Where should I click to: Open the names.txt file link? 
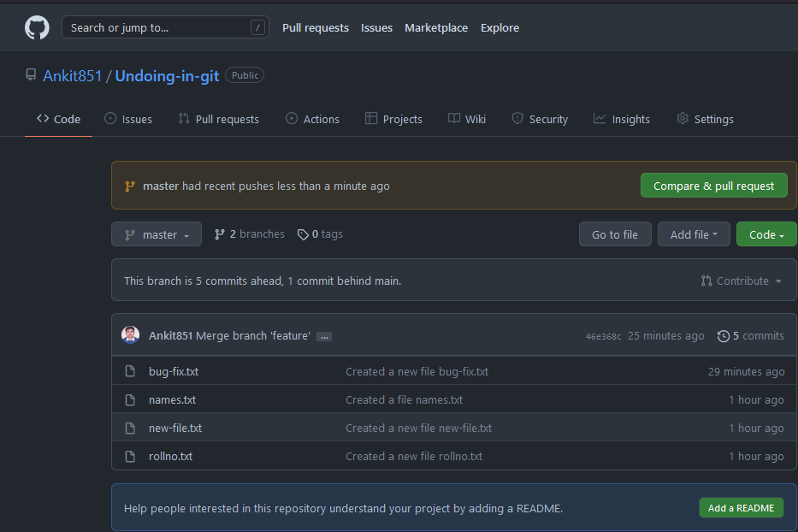tap(172, 400)
